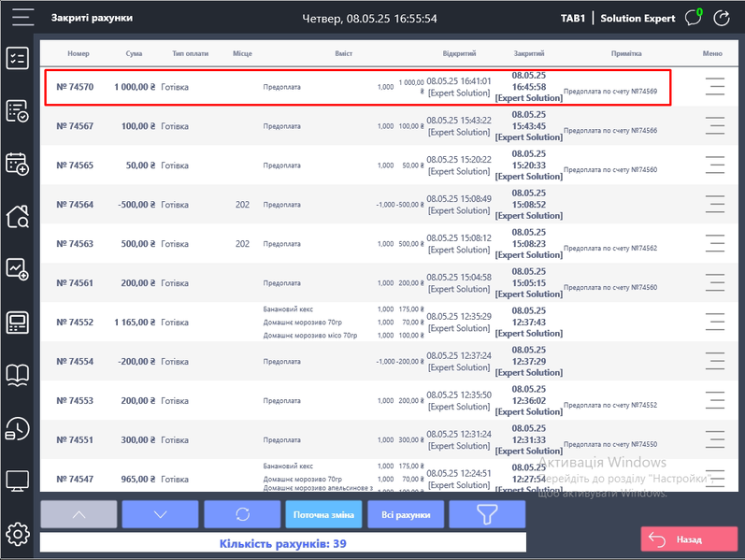Click the refresh list button

241,514
